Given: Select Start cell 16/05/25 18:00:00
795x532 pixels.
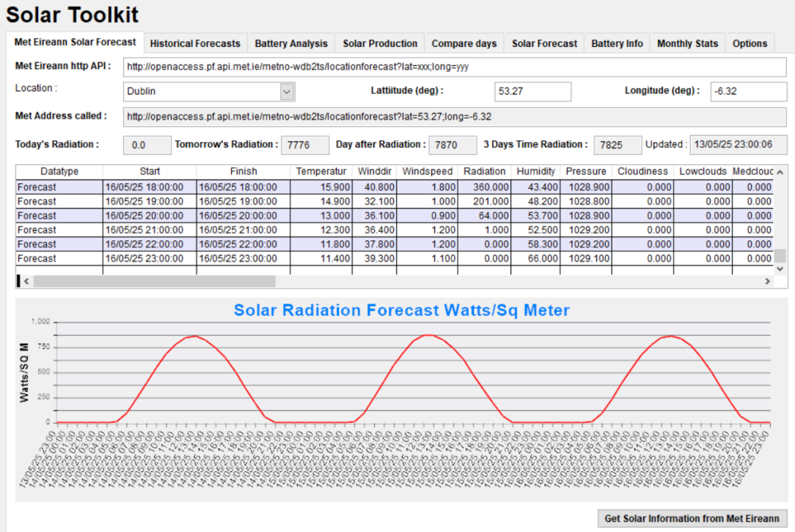Looking at the screenshot, I should point(150,187).
